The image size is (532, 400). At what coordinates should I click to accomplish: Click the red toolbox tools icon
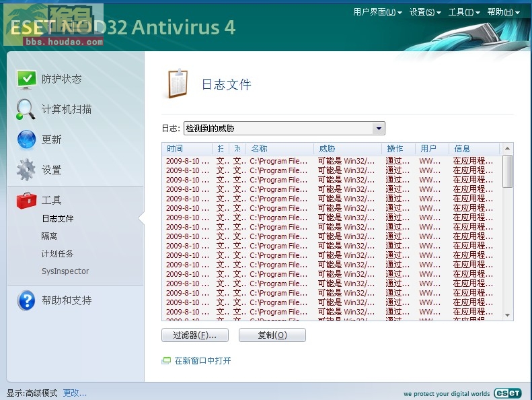pos(26,201)
